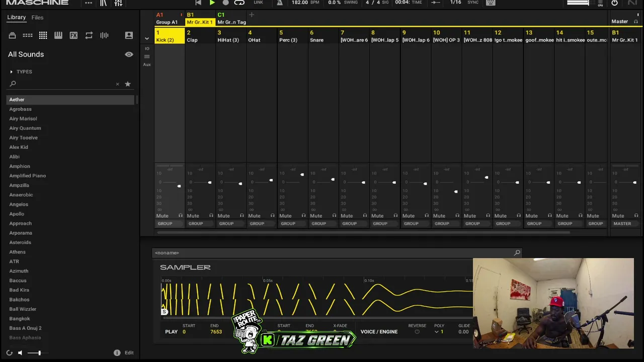Select the C1 Mr Gr..n Tag group tab

(x=231, y=19)
